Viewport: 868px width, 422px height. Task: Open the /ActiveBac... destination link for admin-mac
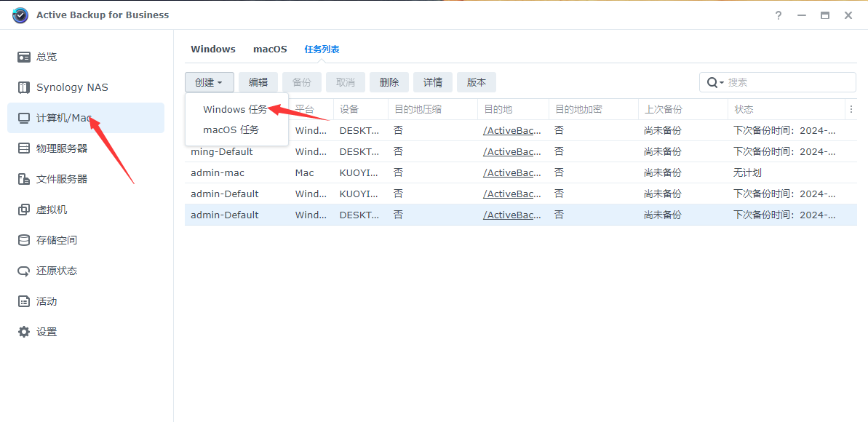click(x=511, y=172)
